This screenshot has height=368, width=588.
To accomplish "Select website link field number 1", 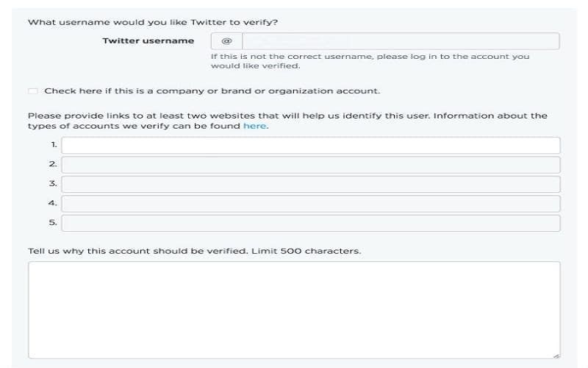I will (311, 145).
